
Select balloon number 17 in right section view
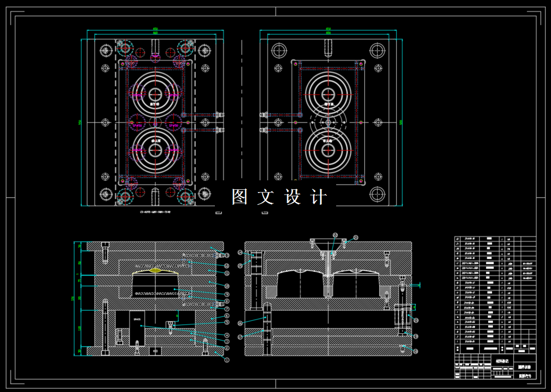click(x=240, y=337)
